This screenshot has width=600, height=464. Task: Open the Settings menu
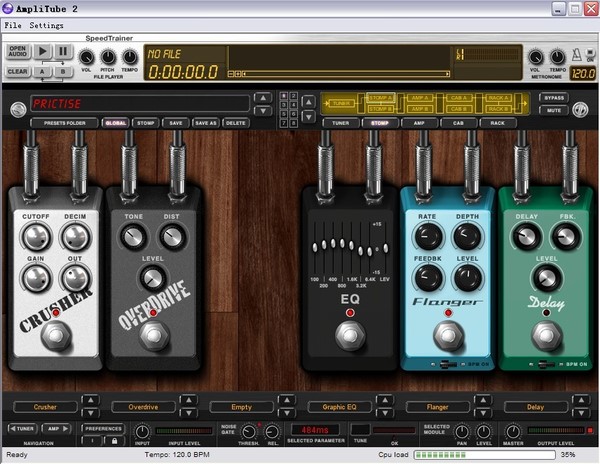tap(46, 25)
